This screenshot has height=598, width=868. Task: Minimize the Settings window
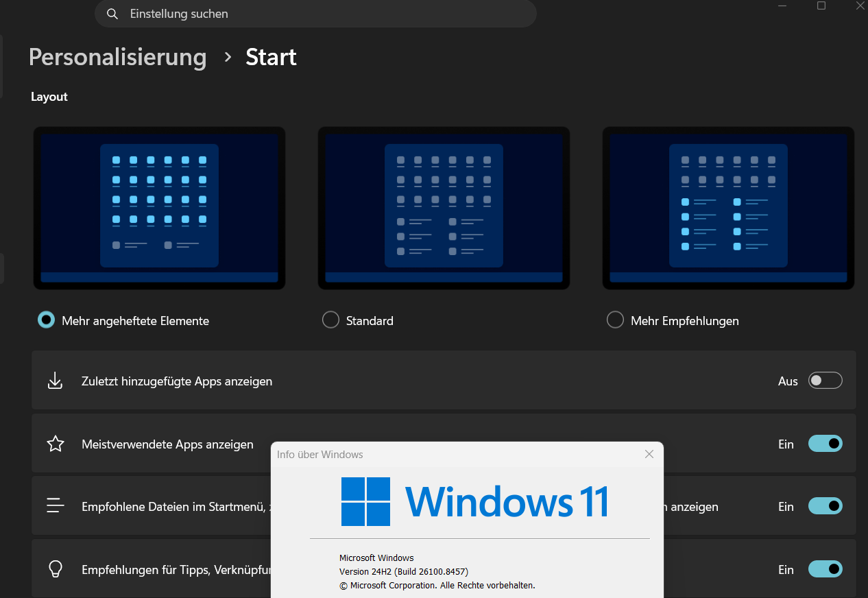(x=782, y=5)
